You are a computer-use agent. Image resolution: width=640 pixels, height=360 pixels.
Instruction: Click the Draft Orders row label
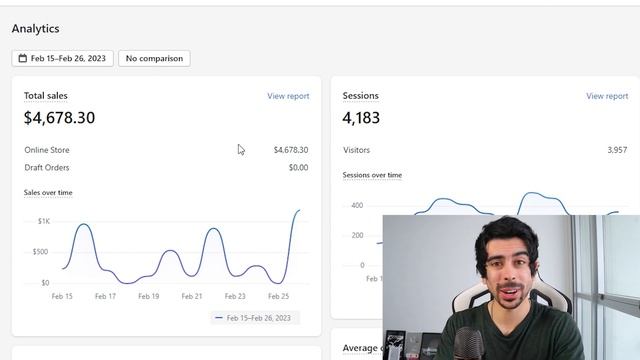pos(47,167)
